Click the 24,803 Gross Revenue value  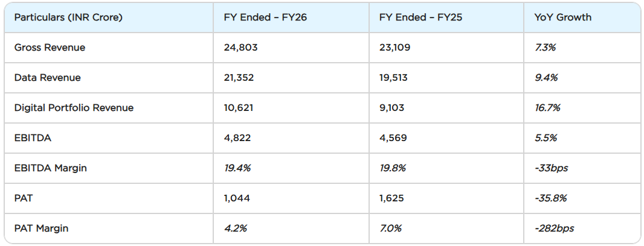[x=240, y=48]
